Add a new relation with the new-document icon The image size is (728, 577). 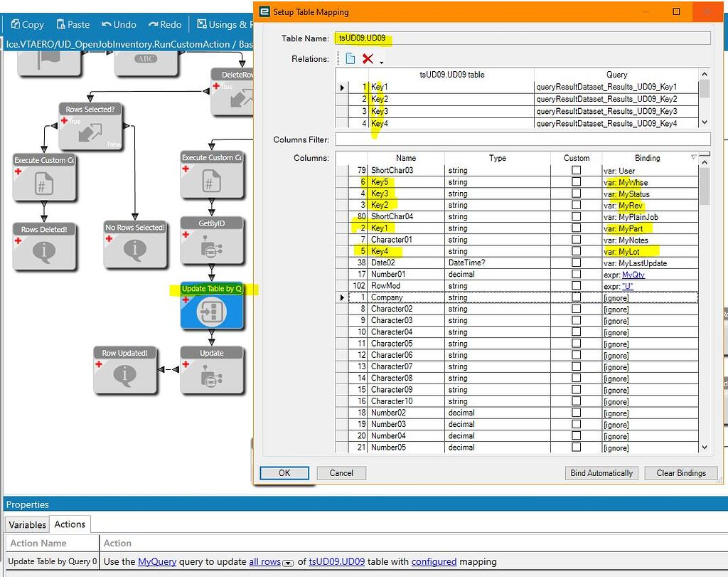[x=350, y=59]
